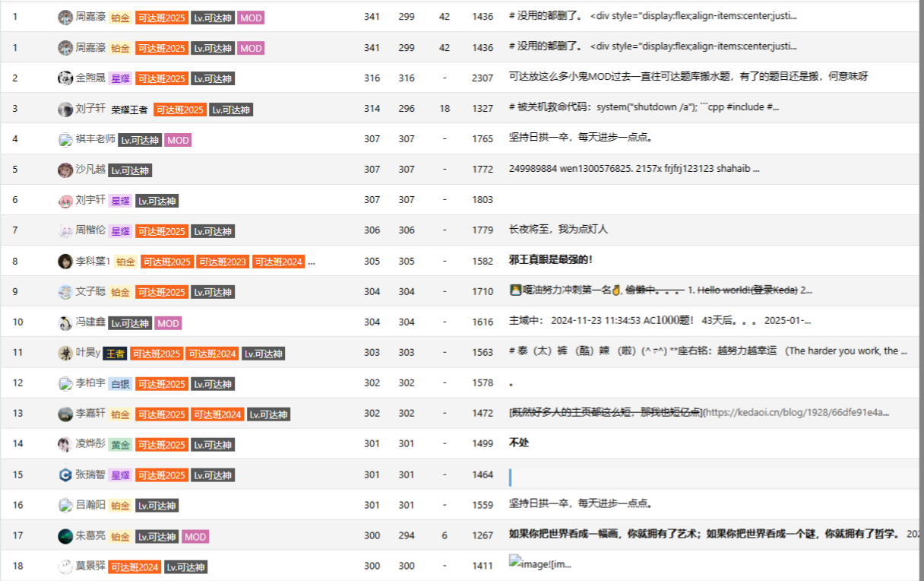Click the avatar next to 周楷伦
Screen dimensions: 924x581
(65, 231)
